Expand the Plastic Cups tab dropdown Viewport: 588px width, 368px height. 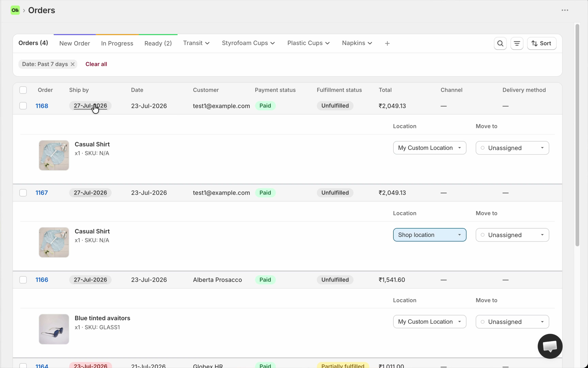click(x=309, y=43)
